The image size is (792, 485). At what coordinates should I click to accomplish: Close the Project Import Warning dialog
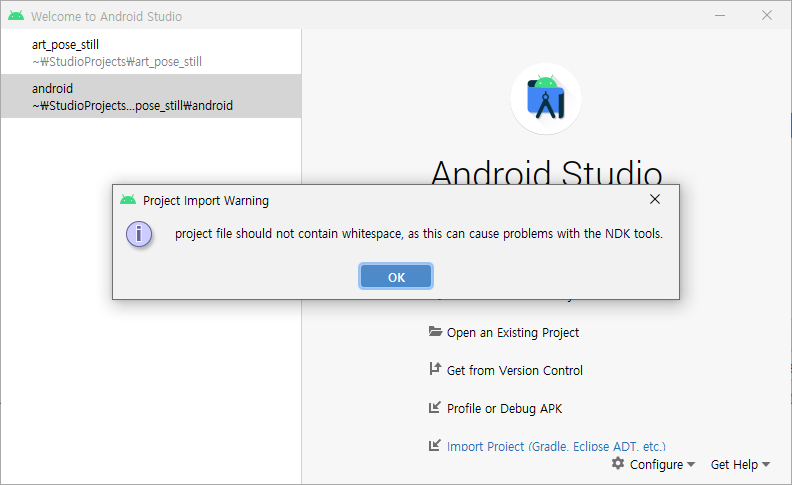(655, 200)
